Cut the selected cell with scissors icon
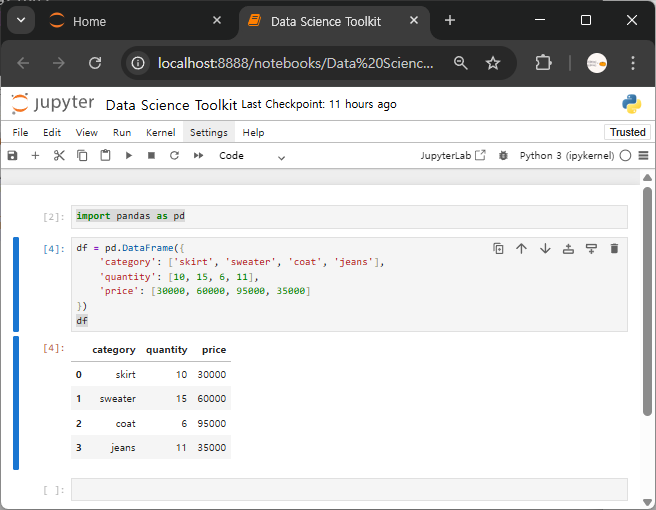656x510 pixels. click(59, 156)
